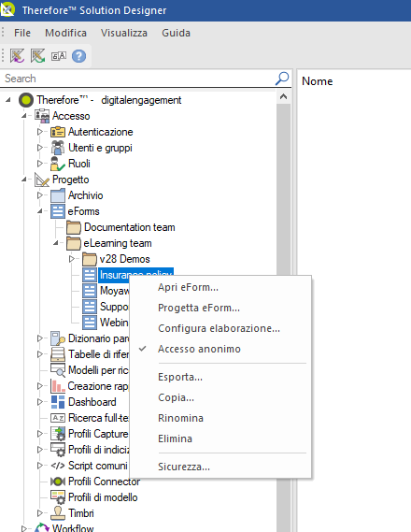The width and height of the screenshot is (411, 532).
Task: Collapse the Accesso branch
Action: 24,116
